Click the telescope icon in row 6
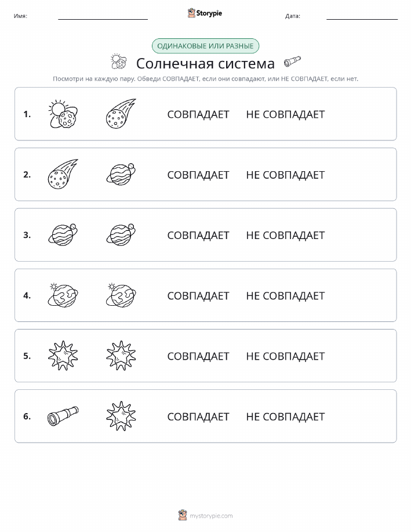Image resolution: width=411 pixels, height=532 pixels. pyautogui.click(x=63, y=416)
